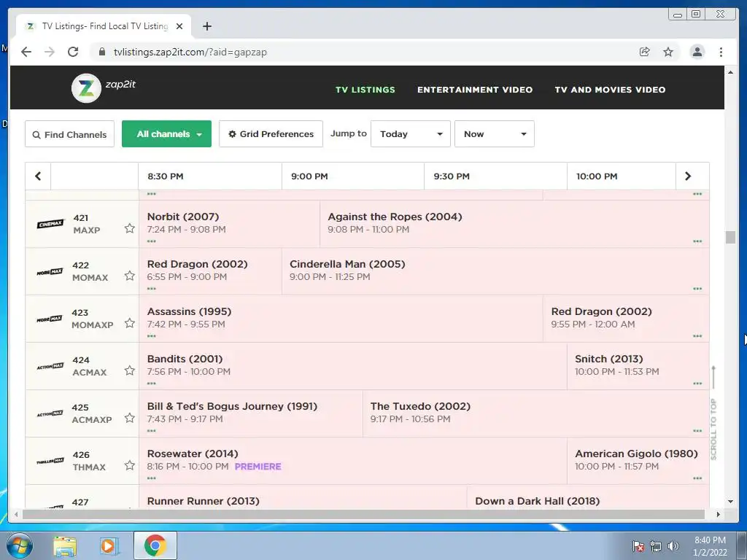Reload the page
This screenshot has height=560, width=747.
(x=73, y=52)
